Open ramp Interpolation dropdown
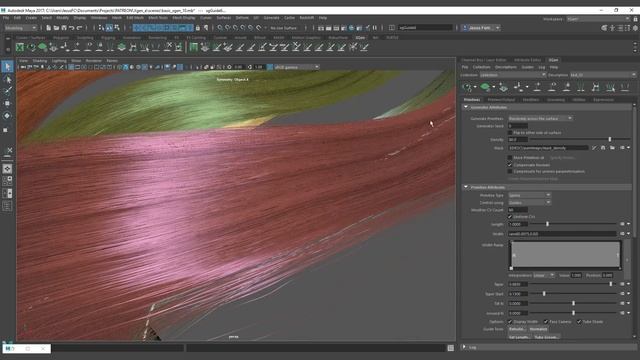 point(544,276)
